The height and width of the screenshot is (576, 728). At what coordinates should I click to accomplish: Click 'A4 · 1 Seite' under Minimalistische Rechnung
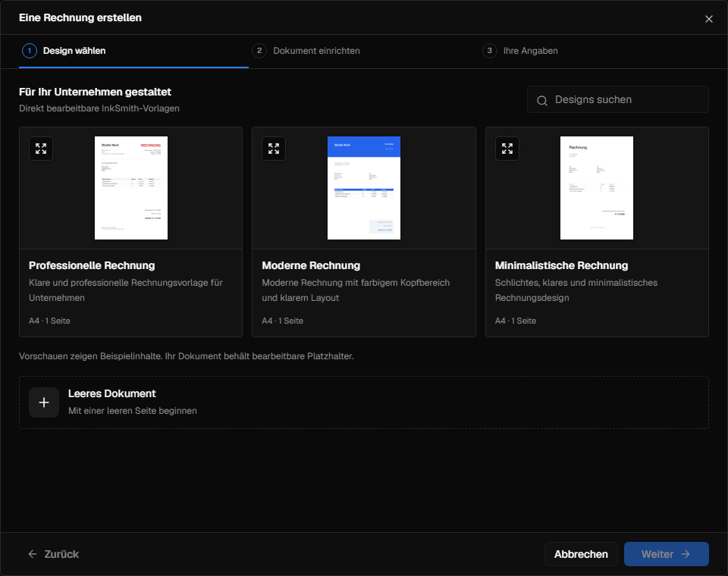pos(516,321)
